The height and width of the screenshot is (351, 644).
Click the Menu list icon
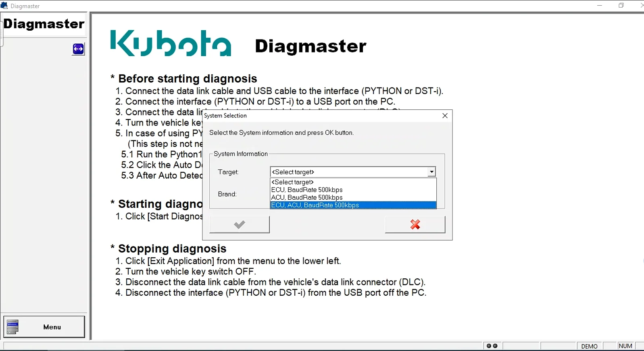pyautogui.click(x=13, y=327)
